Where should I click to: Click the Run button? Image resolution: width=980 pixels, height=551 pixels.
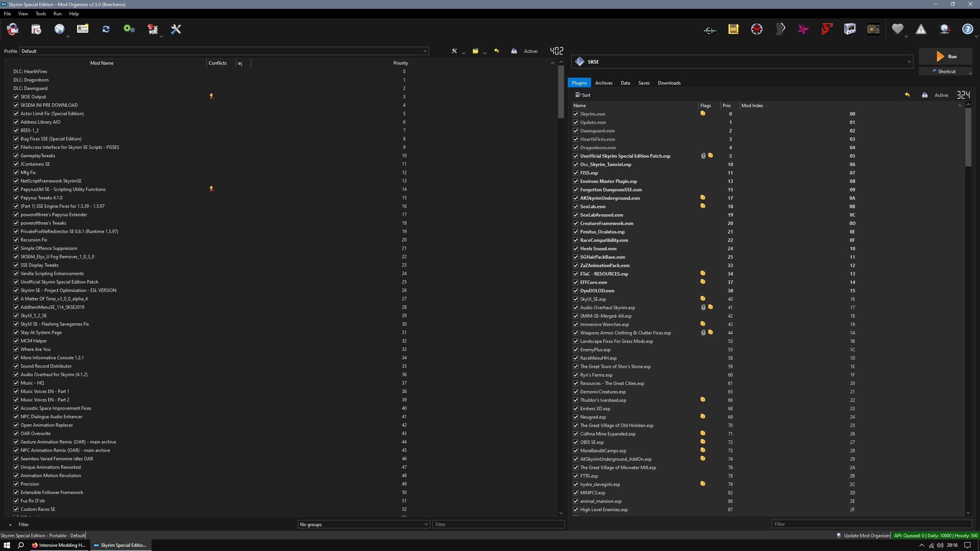coord(946,57)
